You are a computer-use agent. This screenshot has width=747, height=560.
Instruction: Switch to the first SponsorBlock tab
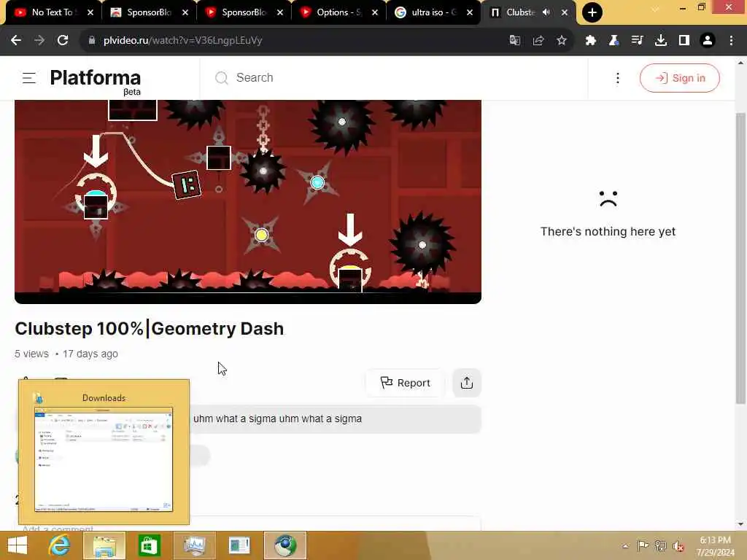[x=148, y=13]
